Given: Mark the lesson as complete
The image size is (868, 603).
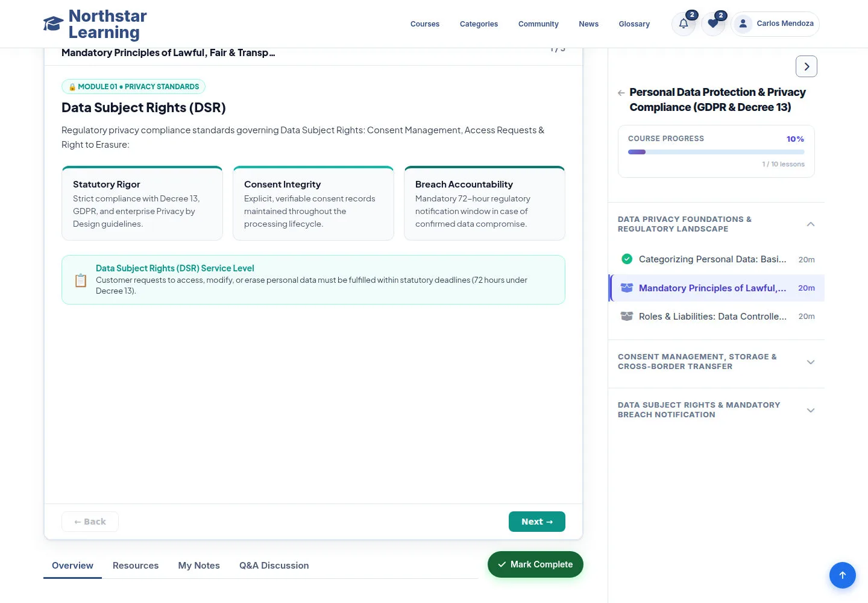Looking at the screenshot, I should 535,564.
